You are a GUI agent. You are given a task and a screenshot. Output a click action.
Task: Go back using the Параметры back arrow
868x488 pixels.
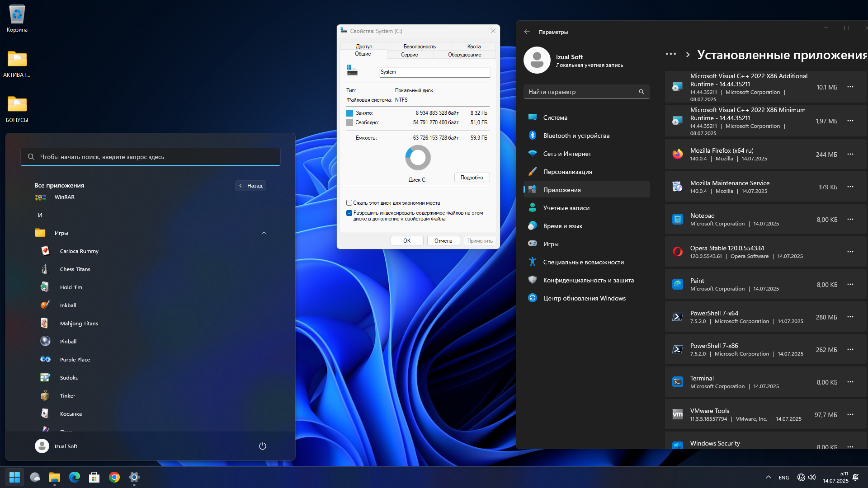click(527, 32)
